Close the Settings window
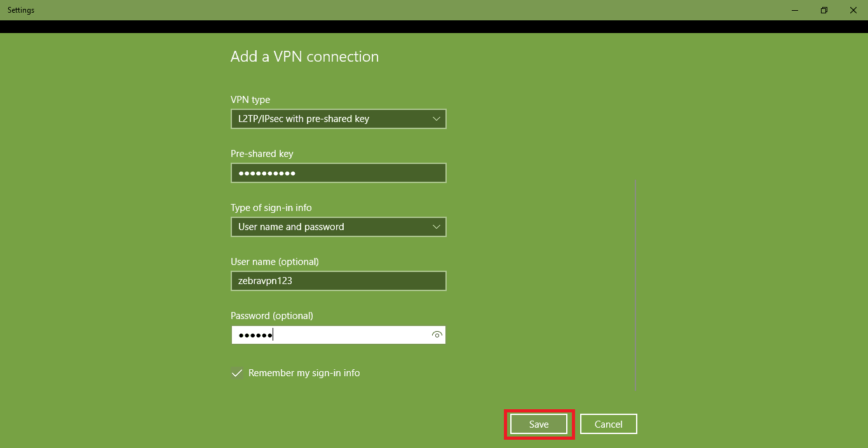The image size is (868, 448). point(853,10)
